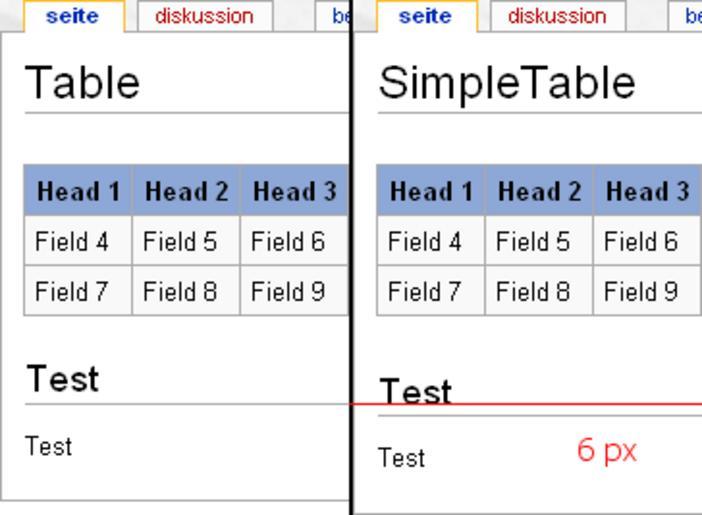Click Head 2 header in the Table page
Screen dimensions: 702x515
(x=186, y=191)
